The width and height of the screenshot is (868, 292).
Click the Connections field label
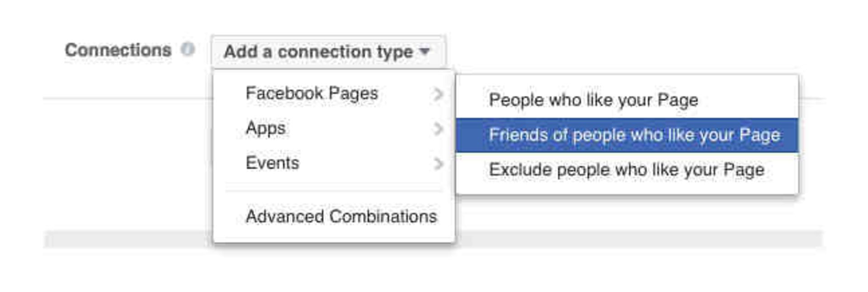(x=118, y=50)
